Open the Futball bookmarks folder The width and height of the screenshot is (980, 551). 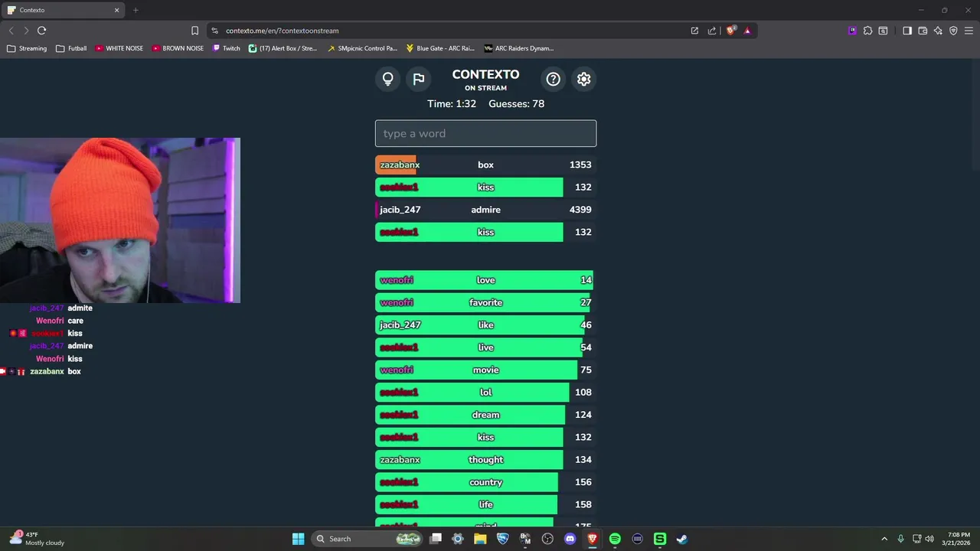71,48
